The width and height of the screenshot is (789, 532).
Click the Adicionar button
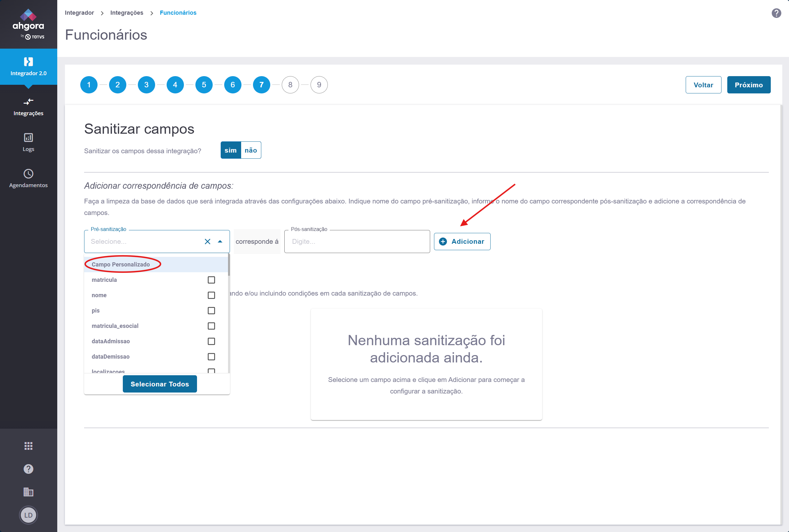click(462, 242)
